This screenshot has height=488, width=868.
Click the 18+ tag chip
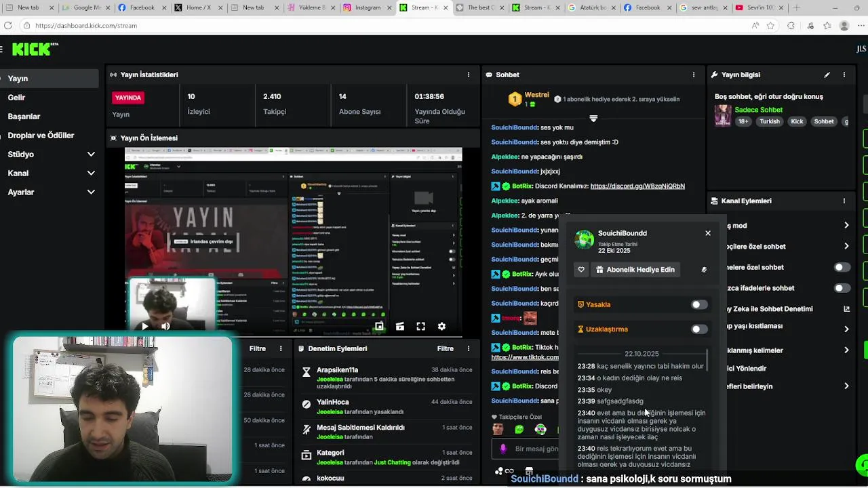tap(743, 122)
